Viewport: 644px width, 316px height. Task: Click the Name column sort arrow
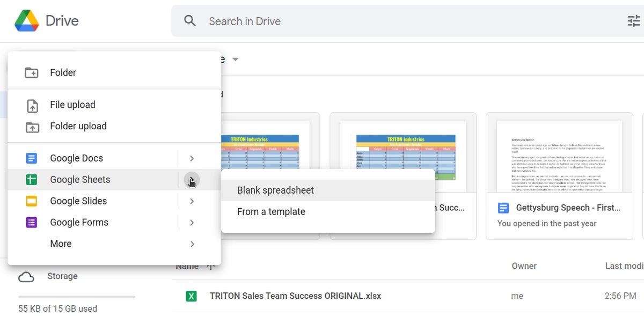211,266
